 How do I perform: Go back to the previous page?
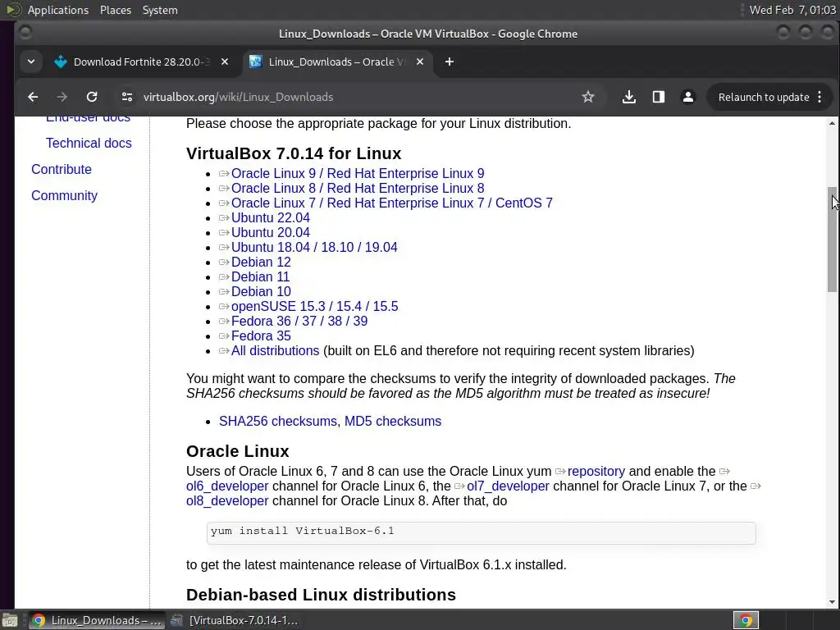tap(33, 97)
